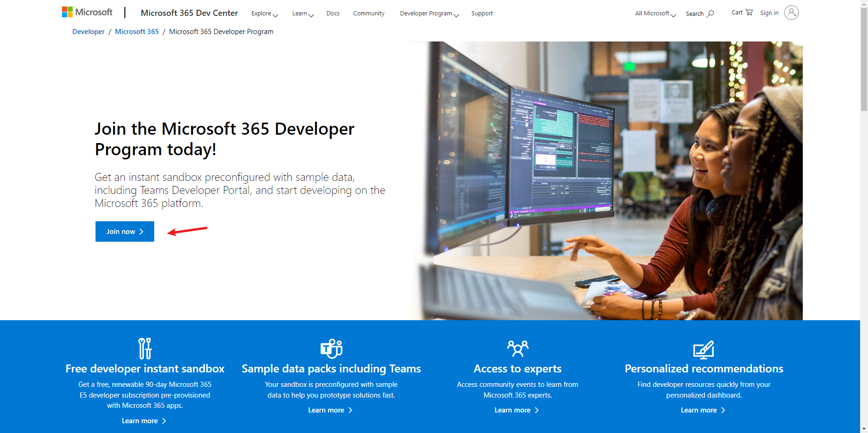This screenshot has height=433, width=868.
Task: Click Learn more under Access to experts
Action: tap(517, 410)
